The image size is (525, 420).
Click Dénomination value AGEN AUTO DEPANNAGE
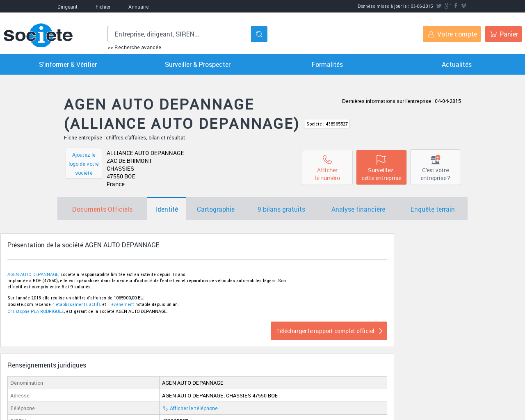click(193, 383)
